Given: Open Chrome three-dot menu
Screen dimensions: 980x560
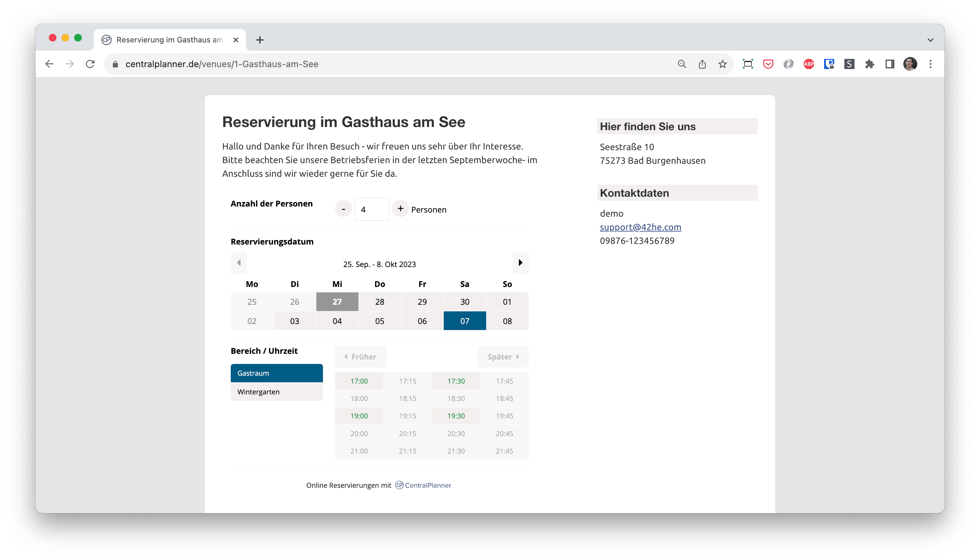Looking at the screenshot, I should [930, 64].
